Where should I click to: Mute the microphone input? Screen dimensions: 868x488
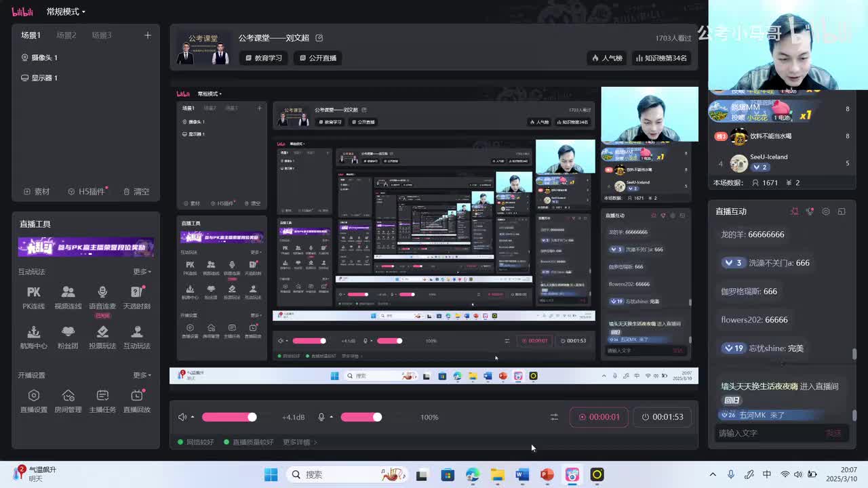click(321, 417)
